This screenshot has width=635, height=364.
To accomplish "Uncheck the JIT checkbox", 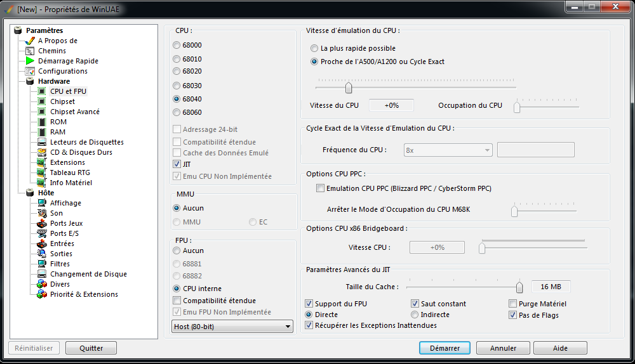I will pos(177,164).
